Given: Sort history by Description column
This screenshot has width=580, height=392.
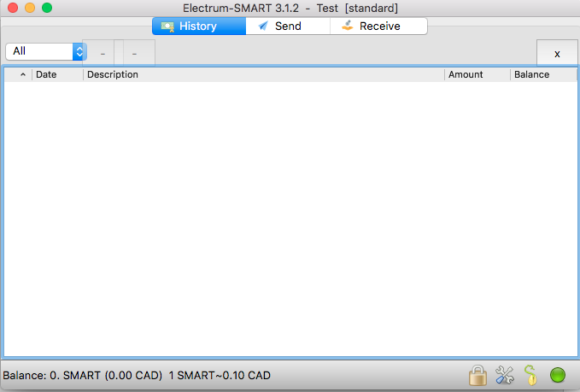Looking at the screenshot, I should point(264,74).
